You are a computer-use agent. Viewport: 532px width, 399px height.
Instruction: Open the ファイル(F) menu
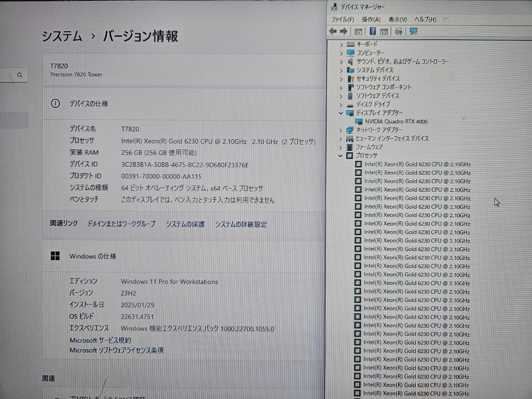(x=342, y=19)
